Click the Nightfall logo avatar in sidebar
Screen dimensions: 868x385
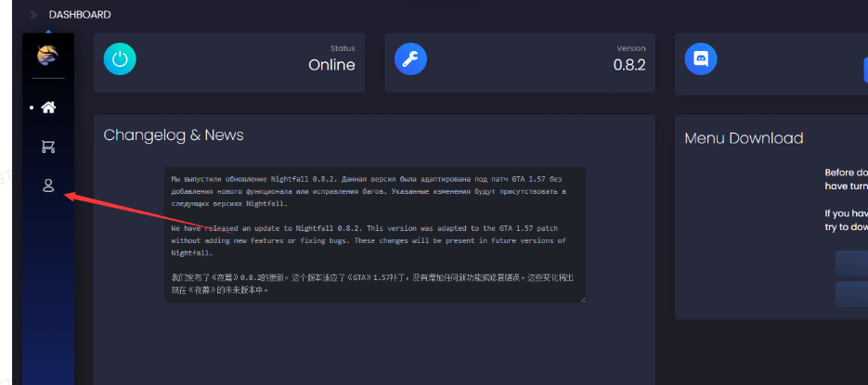[48, 57]
